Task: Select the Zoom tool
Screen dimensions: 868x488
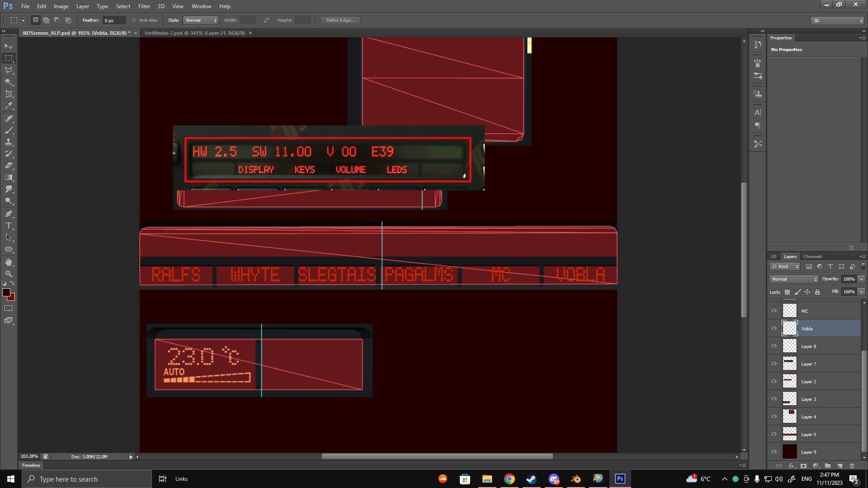Action: [x=9, y=274]
